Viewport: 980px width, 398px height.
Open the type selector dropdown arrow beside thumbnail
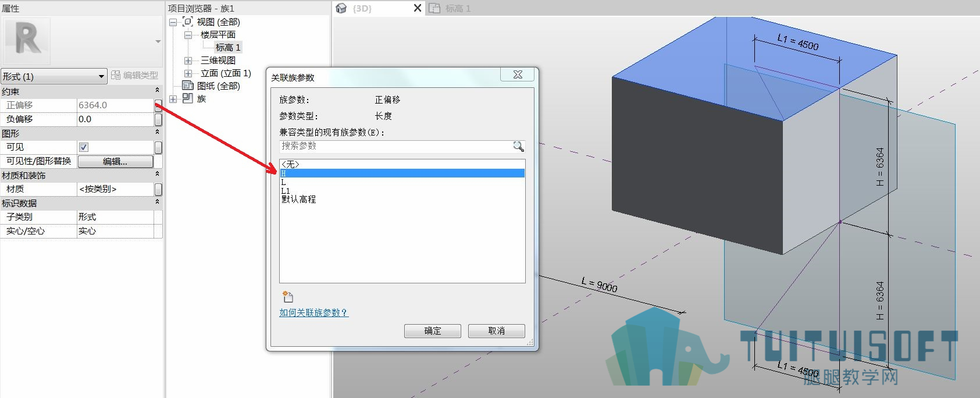click(x=158, y=42)
